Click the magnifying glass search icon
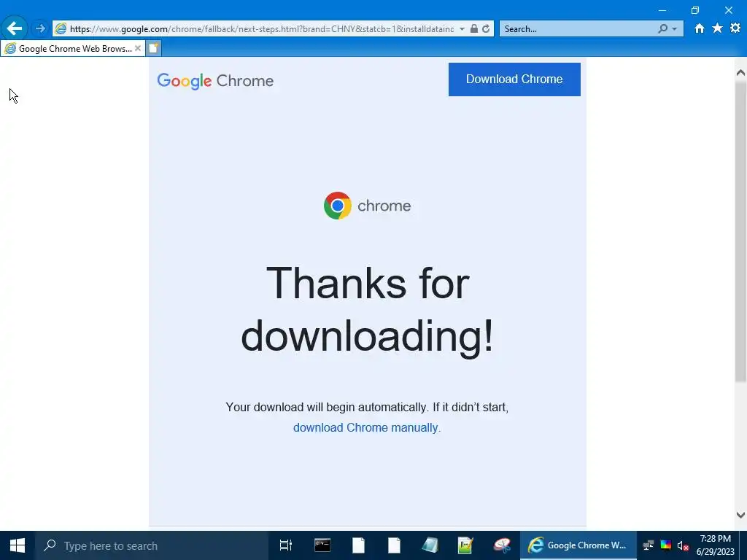The image size is (747, 560). coord(662,28)
